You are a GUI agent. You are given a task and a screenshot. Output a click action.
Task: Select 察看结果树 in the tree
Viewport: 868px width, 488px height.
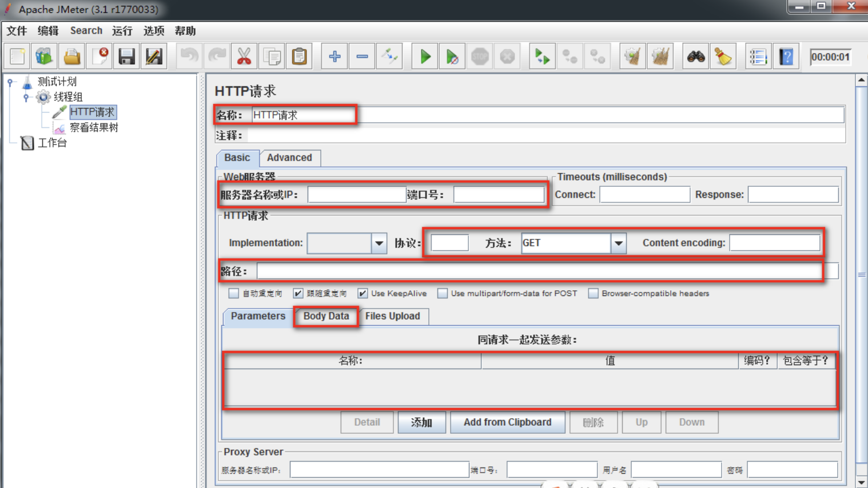coord(94,127)
